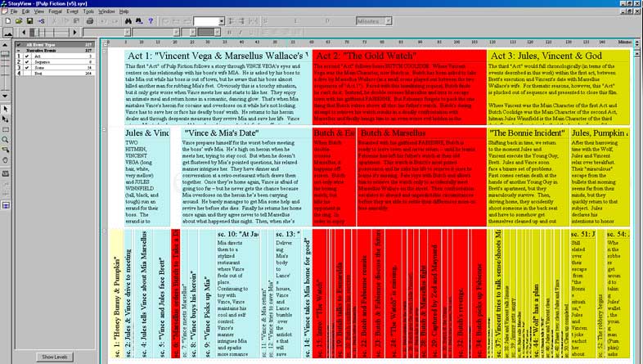Collapse the Narrative Events group
Image resolution: width=643 pixels, height=364 pixels.
click(x=19, y=51)
